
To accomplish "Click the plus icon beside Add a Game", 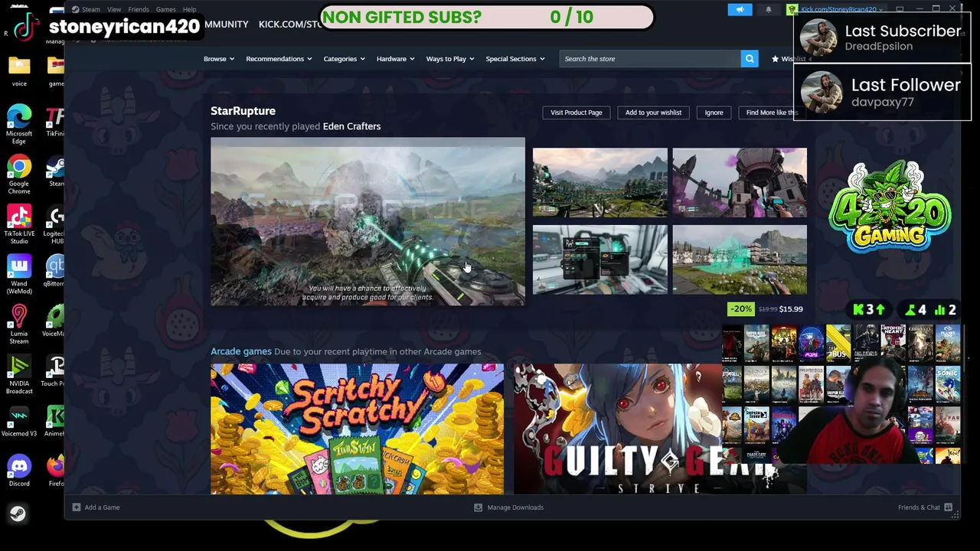I will (77, 507).
